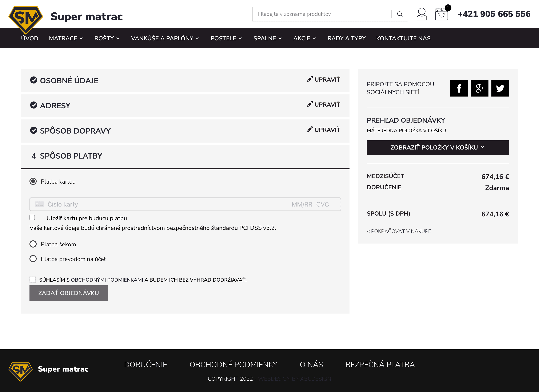Screen dimensions: 539x392
Task: Select the Platba prevodom na účet radio button
Action: tap(33, 259)
